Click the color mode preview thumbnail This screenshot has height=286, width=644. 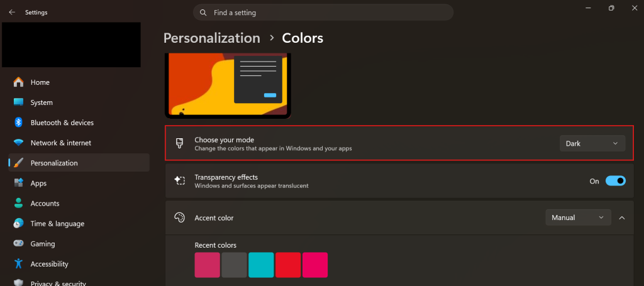228,85
